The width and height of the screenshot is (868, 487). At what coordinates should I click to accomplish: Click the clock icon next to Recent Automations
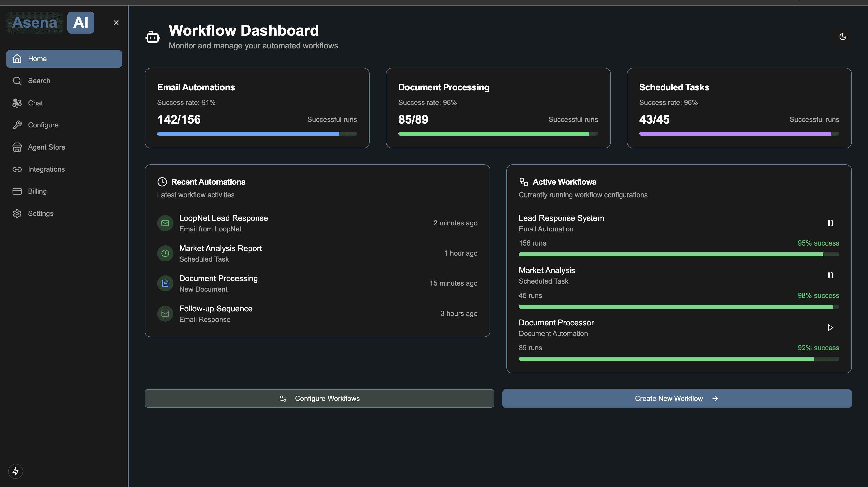tap(162, 182)
